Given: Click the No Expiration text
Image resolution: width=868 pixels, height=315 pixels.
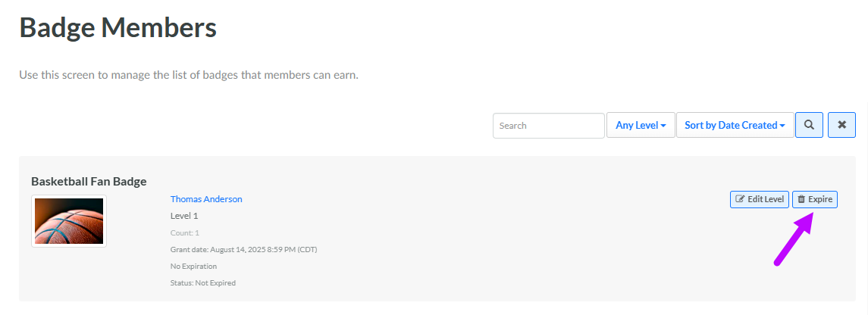Looking at the screenshot, I should pyautogui.click(x=193, y=267).
